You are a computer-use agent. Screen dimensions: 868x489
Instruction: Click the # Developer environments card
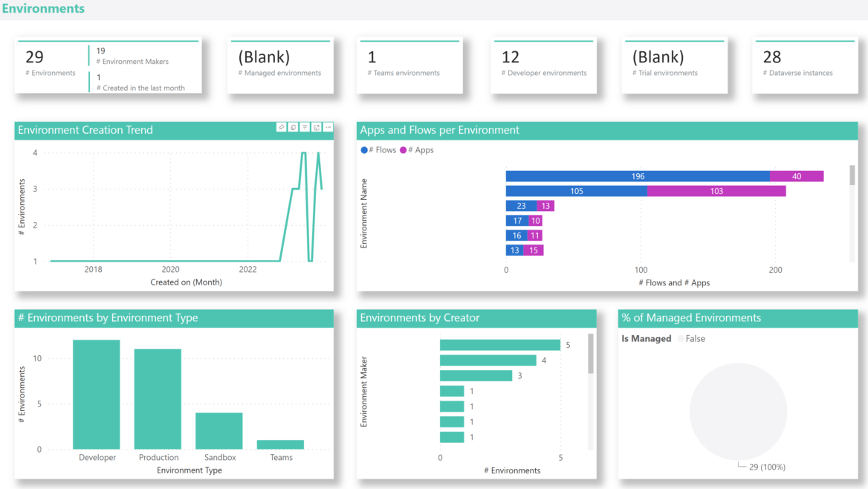tap(543, 67)
